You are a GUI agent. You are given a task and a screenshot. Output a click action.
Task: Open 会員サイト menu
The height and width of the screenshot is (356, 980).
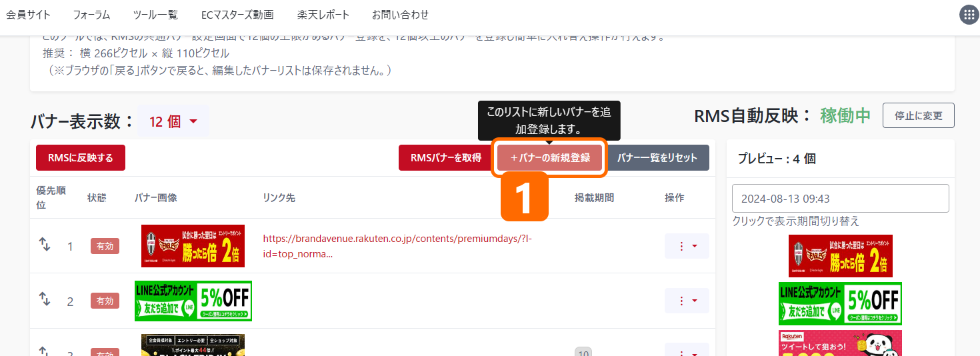point(28,15)
